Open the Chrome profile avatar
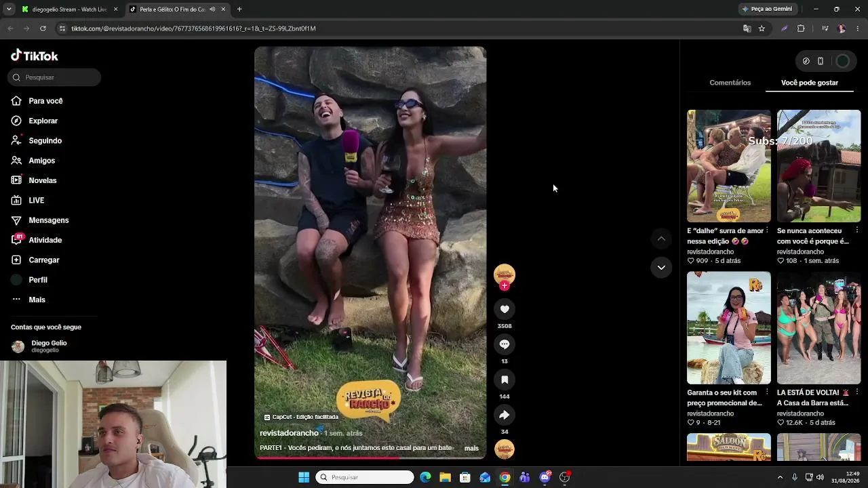This screenshot has height=488, width=868. (842, 28)
